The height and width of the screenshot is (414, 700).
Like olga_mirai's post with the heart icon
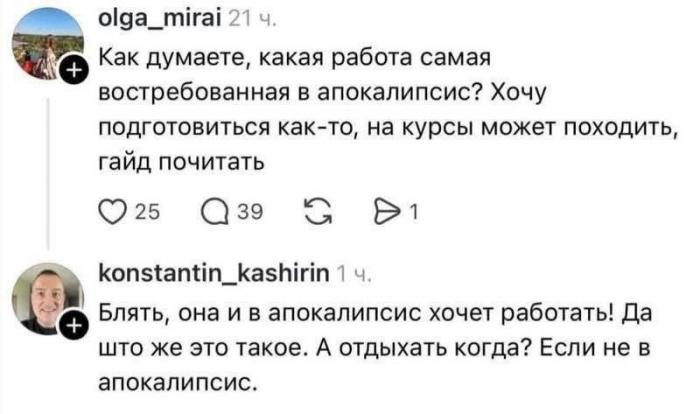pos(114,213)
